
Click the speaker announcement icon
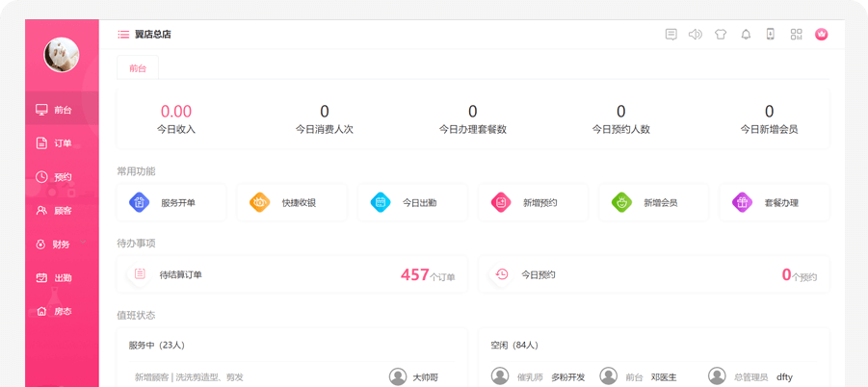tap(695, 35)
